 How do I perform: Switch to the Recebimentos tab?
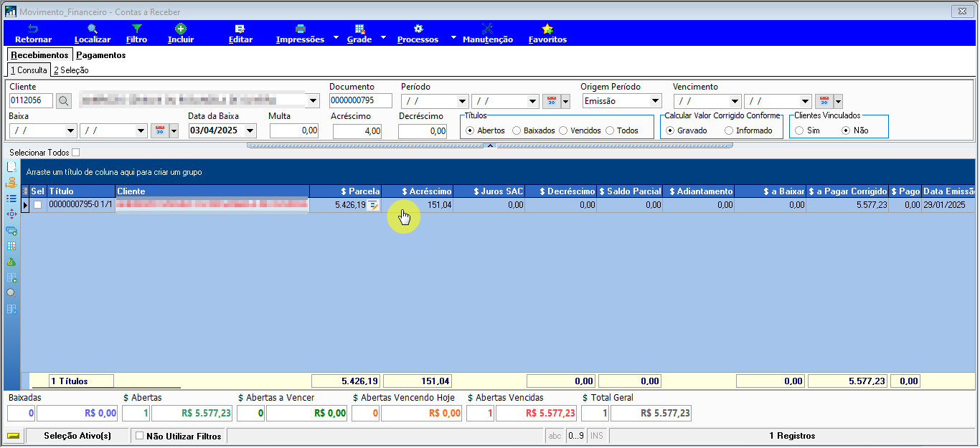[x=39, y=55]
